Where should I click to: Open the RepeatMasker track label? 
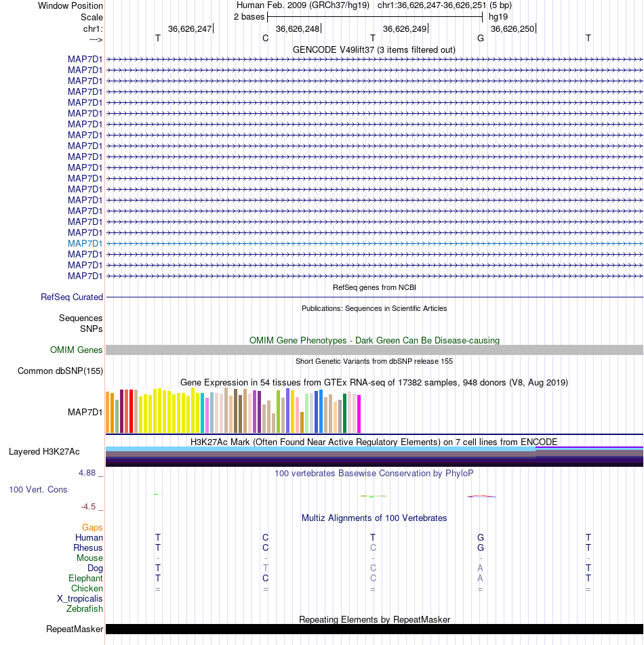tap(75, 629)
